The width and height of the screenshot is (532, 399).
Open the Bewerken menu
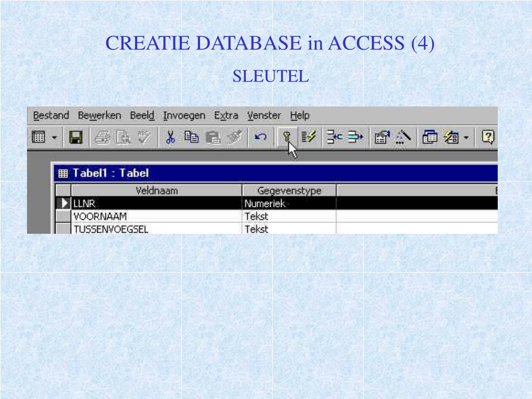point(99,115)
